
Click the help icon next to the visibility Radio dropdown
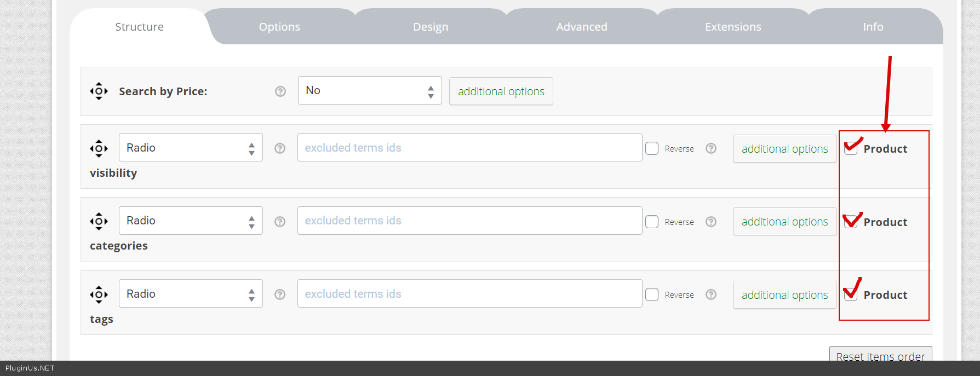[x=280, y=148]
